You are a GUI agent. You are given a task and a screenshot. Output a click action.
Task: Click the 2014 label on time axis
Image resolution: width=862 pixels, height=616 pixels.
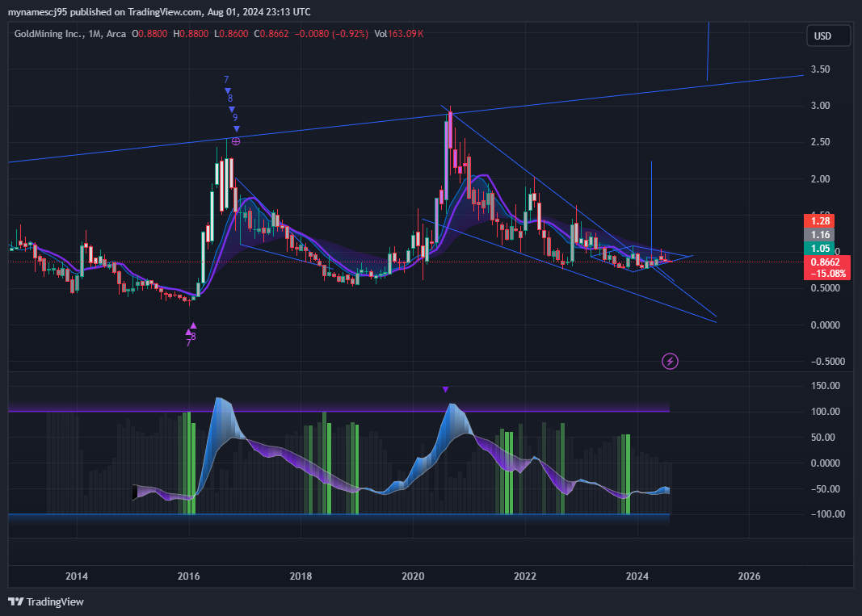click(x=77, y=576)
